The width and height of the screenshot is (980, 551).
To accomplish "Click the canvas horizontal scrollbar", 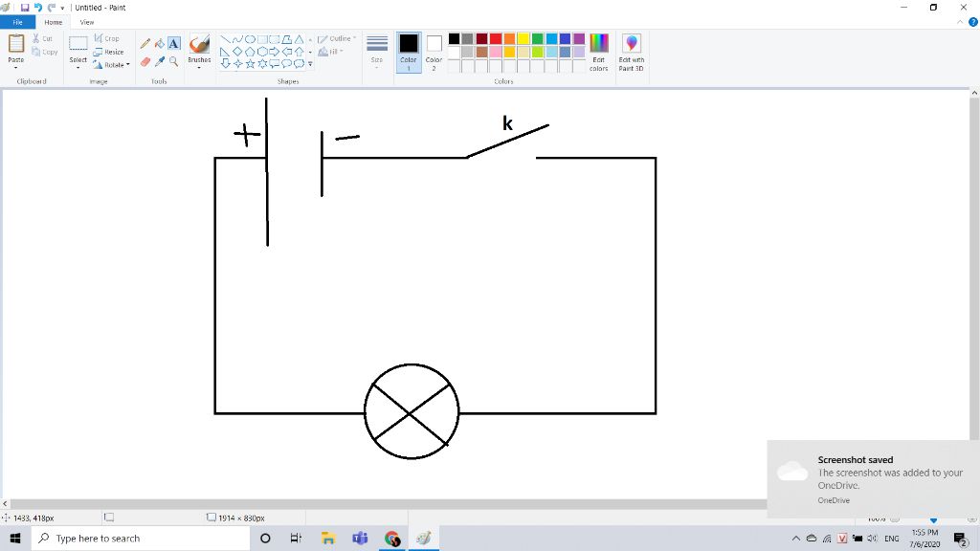I will point(388,503).
